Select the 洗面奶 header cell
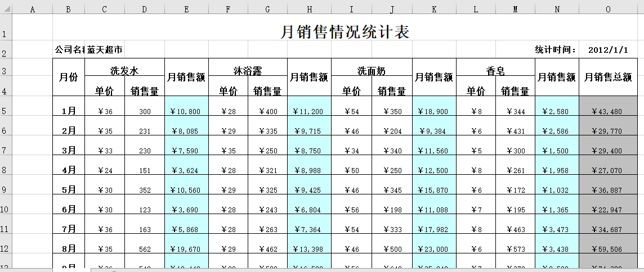The height and width of the screenshot is (272, 644). 372,71
